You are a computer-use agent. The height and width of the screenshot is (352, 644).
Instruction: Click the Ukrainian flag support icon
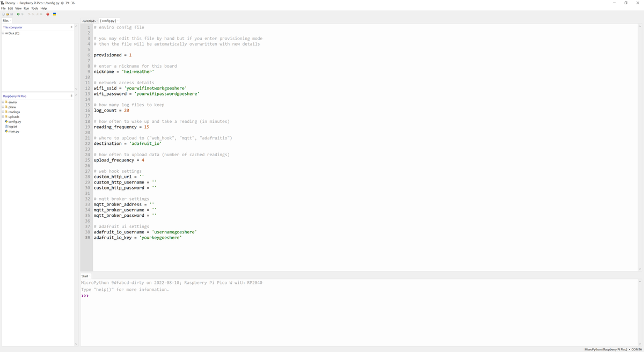click(x=54, y=13)
